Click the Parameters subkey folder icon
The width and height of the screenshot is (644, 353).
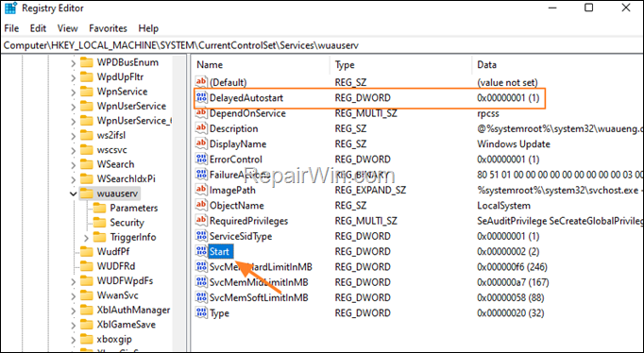tap(99, 208)
